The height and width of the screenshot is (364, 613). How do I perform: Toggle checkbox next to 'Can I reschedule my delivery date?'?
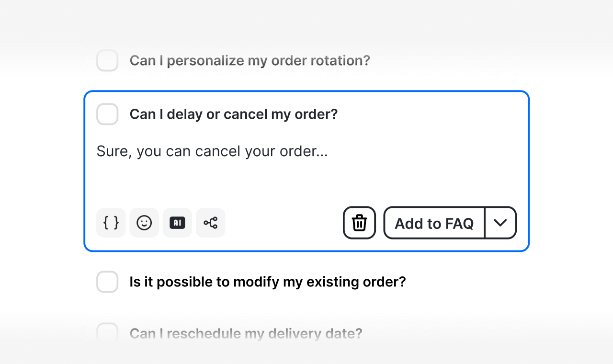107,333
